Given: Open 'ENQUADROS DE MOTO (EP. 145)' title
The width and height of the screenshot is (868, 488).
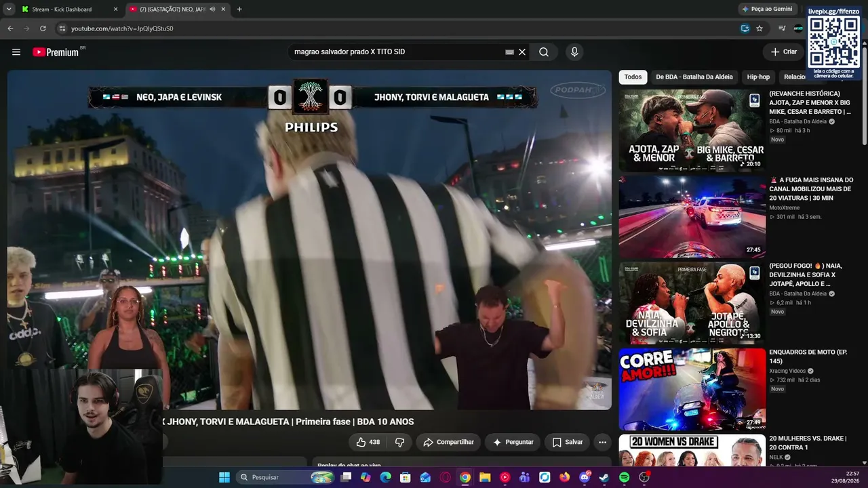Looking at the screenshot, I should [808, 357].
